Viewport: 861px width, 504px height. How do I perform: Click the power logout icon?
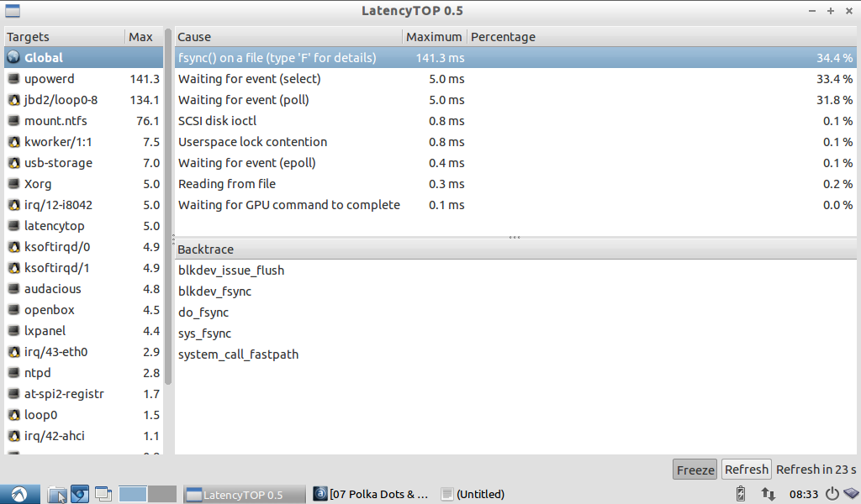832,494
